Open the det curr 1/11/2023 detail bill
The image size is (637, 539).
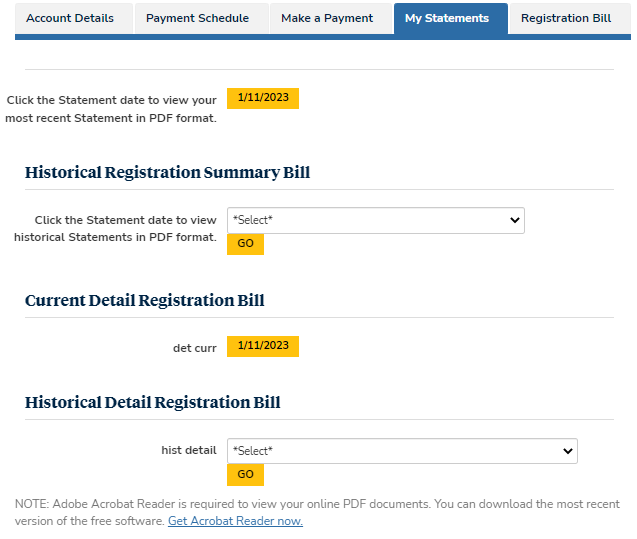point(263,346)
